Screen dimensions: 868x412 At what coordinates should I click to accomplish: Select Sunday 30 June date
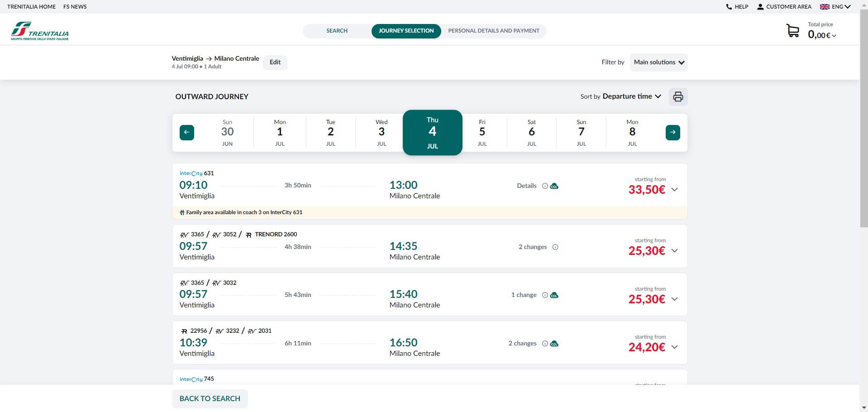227,133
